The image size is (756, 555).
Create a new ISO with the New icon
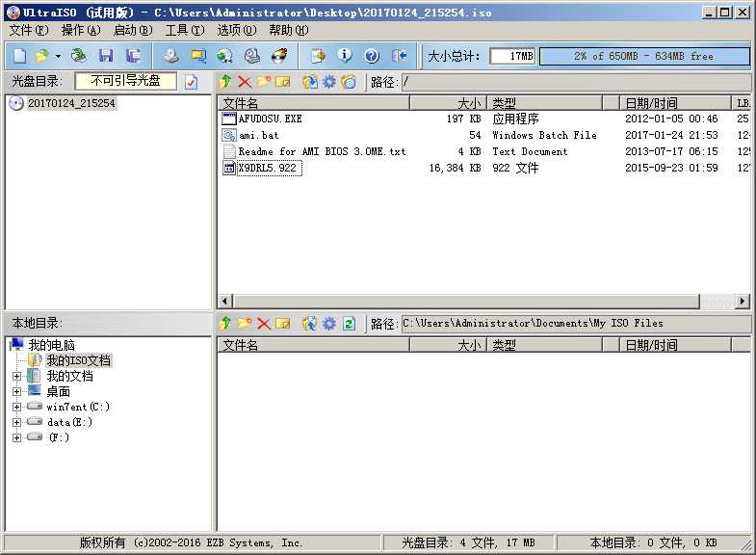click(20, 56)
